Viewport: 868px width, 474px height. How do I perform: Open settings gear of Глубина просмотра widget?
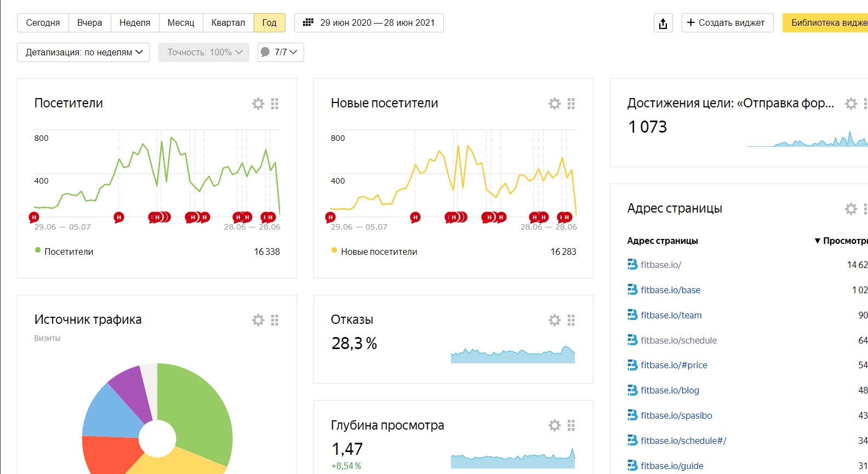555,426
